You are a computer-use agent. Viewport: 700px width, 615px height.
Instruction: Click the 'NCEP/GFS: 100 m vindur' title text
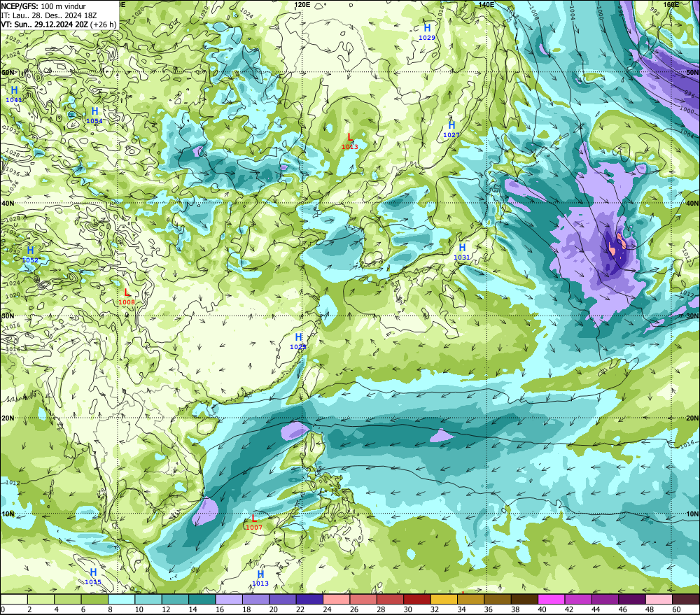click(43, 6)
